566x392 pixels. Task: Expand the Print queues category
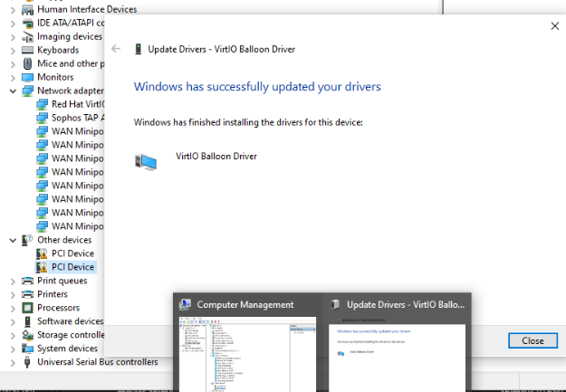13,282
